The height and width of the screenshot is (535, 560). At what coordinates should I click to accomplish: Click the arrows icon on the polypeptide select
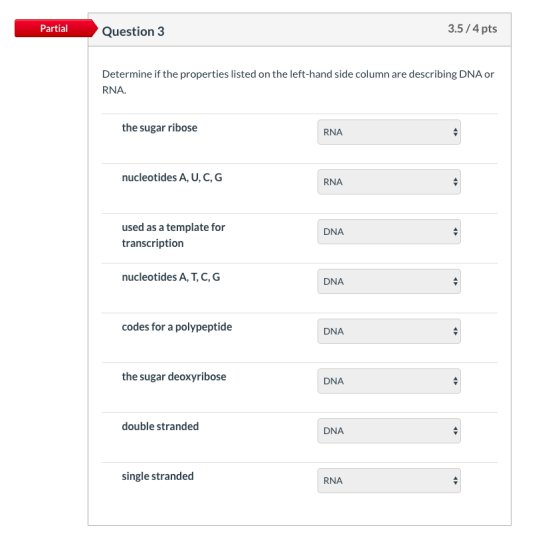[455, 331]
